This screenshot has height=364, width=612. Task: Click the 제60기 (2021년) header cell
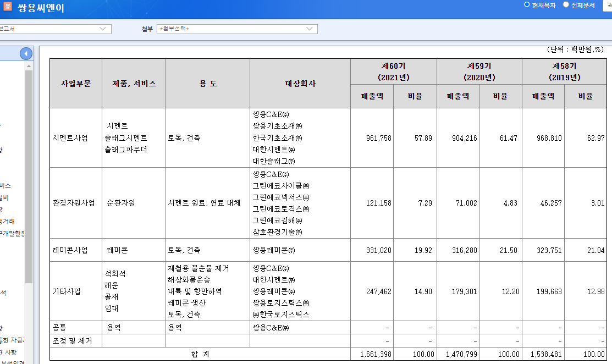click(394, 72)
